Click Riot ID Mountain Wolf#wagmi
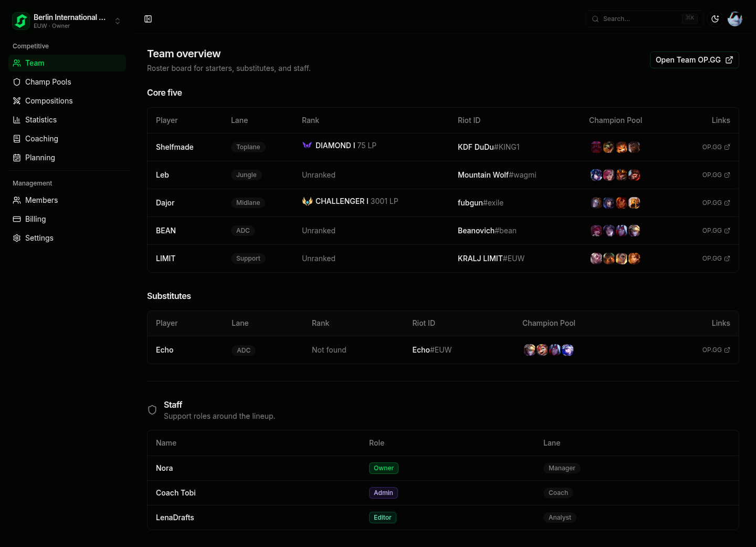The width and height of the screenshot is (756, 547). [497, 175]
